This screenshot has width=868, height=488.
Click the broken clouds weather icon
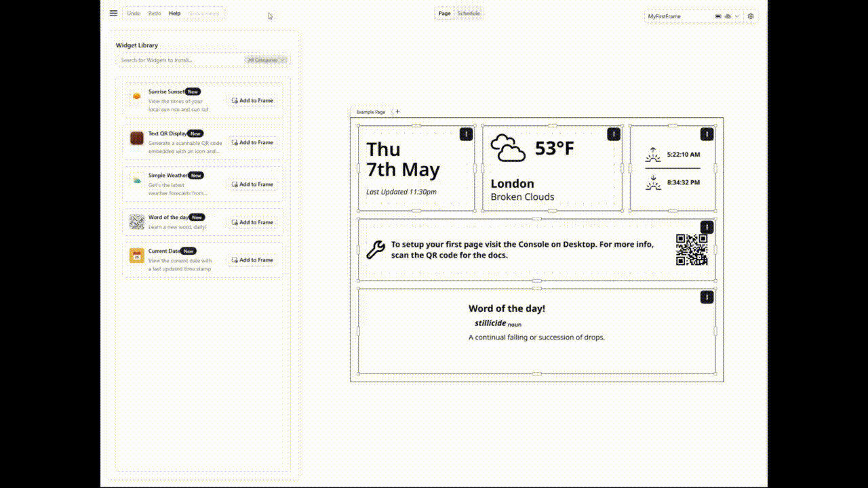point(508,148)
